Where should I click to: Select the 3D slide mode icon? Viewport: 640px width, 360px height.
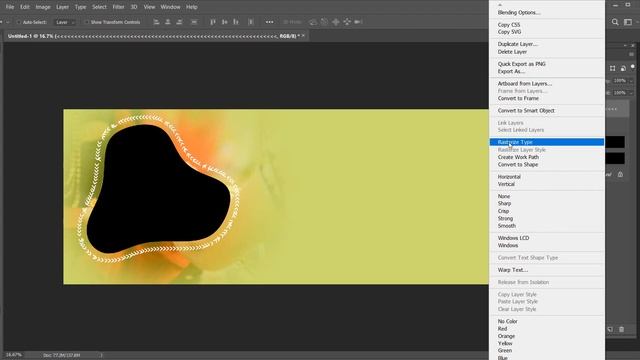[347, 22]
